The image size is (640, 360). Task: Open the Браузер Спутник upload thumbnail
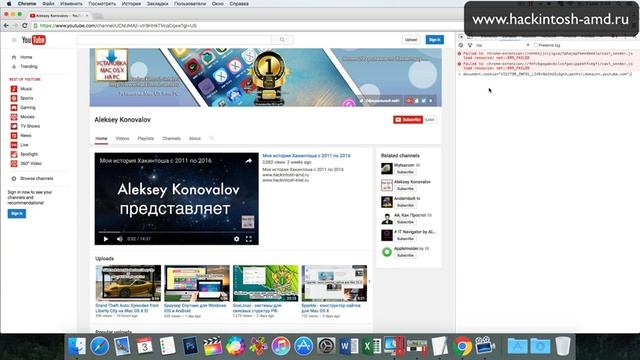197,283
